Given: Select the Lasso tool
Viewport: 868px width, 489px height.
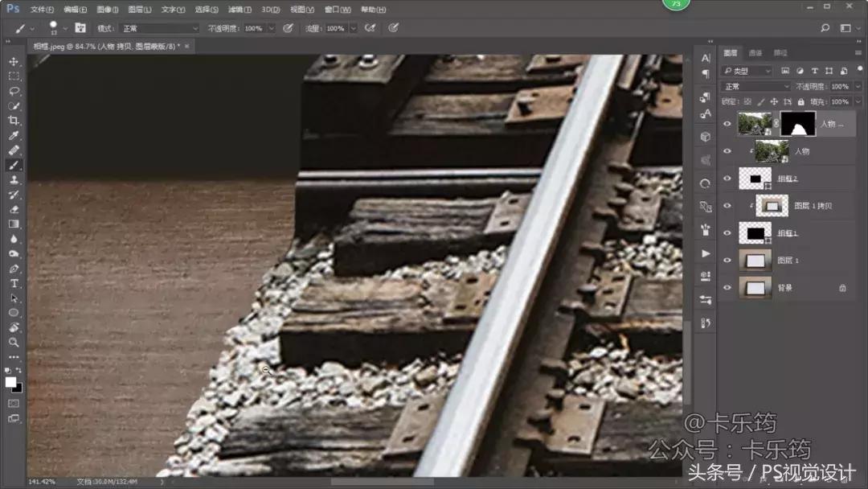Looking at the screenshot, I should pyautogui.click(x=14, y=91).
